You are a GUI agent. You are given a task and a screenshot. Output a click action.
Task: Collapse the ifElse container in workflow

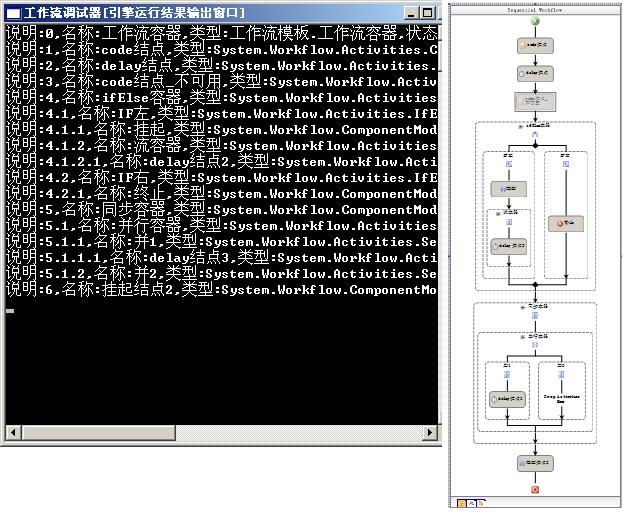(x=521, y=127)
